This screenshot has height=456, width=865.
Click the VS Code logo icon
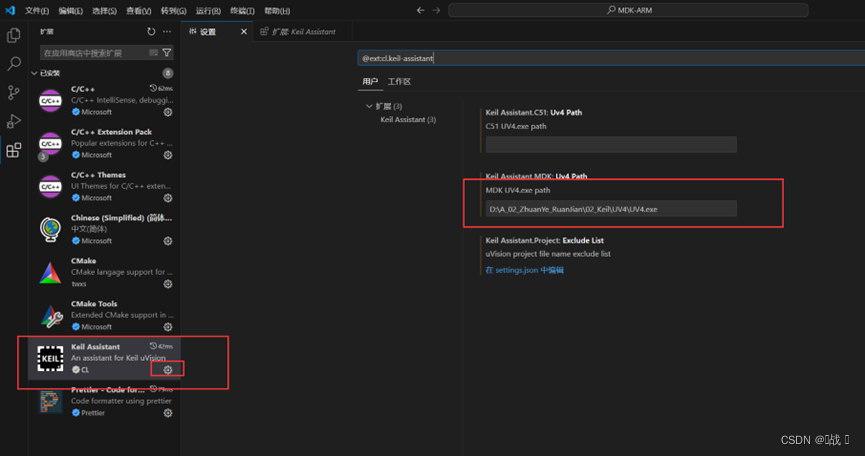[10, 10]
